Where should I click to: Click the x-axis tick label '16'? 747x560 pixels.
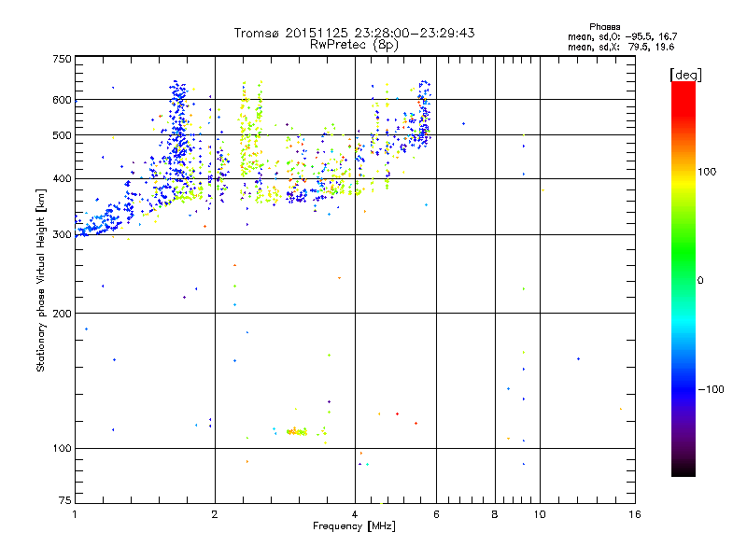pyautogui.click(x=635, y=514)
